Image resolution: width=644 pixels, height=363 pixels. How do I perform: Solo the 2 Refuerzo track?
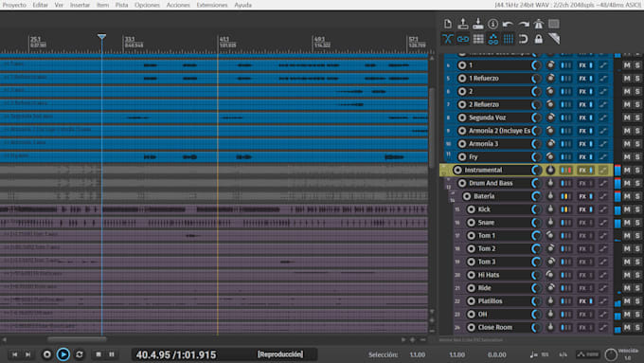(x=637, y=104)
